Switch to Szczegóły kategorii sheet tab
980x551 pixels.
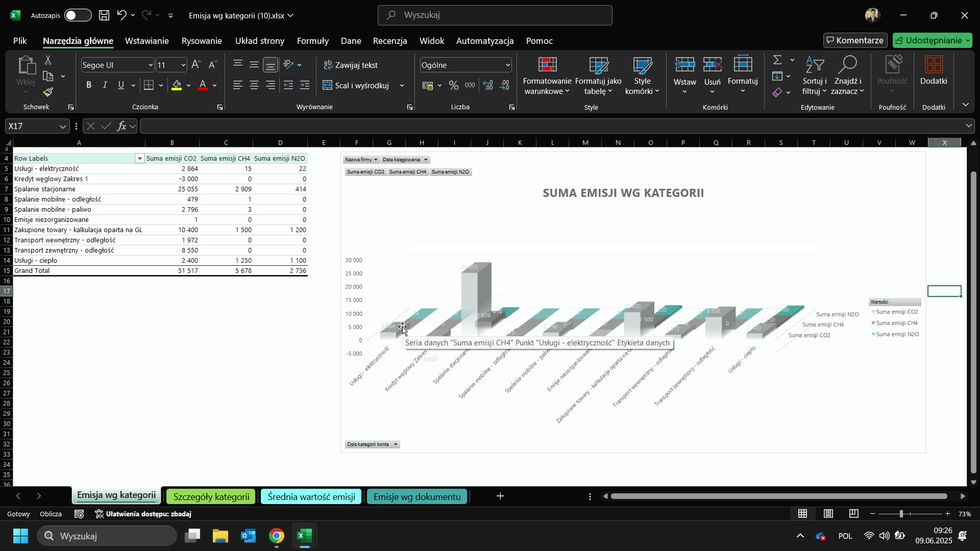click(x=211, y=496)
